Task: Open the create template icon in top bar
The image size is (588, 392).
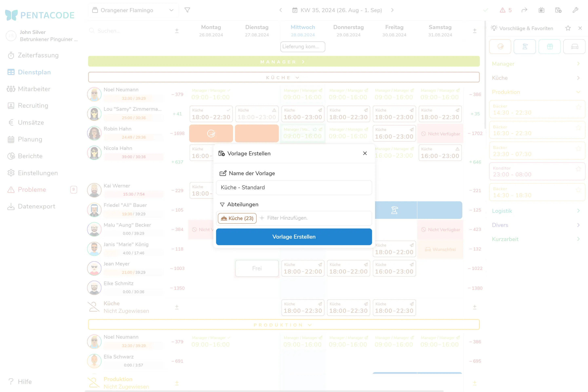Action: coord(558,10)
